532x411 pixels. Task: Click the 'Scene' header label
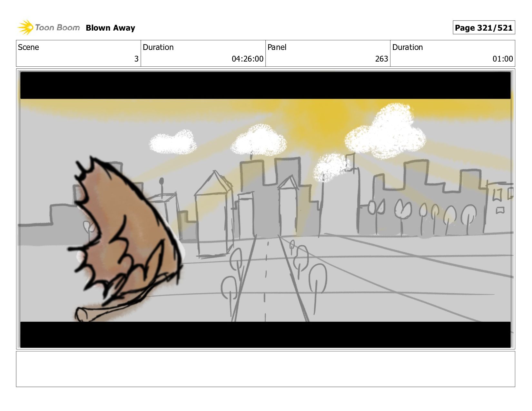tap(28, 47)
